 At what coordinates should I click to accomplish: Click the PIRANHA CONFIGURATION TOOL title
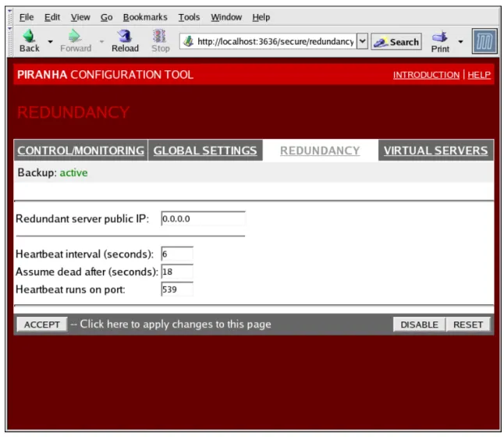(105, 75)
